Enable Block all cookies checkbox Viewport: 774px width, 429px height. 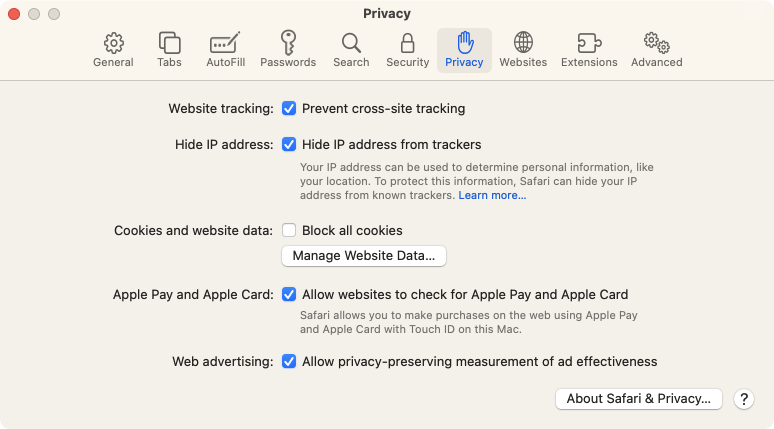pos(289,230)
